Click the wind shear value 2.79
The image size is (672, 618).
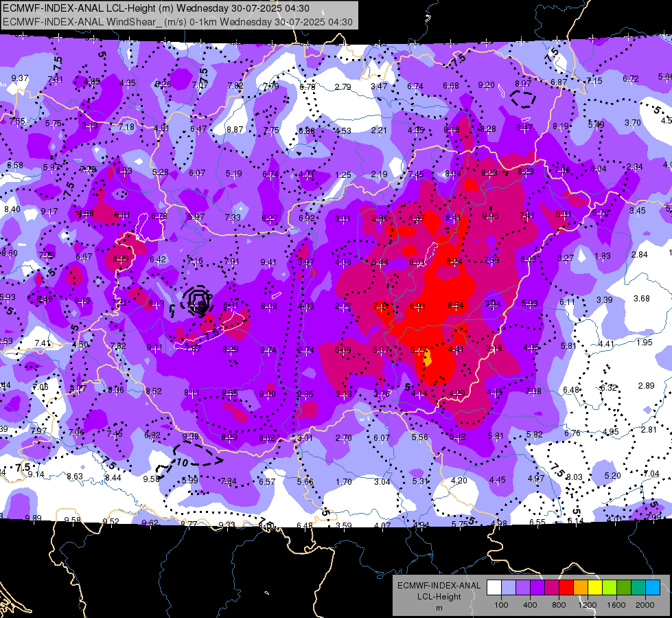pyautogui.click(x=343, y=87)
